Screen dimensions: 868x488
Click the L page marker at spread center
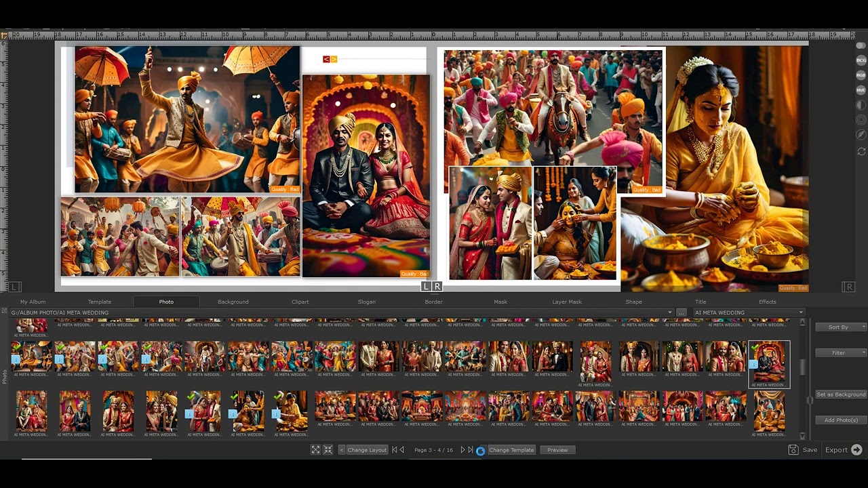(427, 286)
